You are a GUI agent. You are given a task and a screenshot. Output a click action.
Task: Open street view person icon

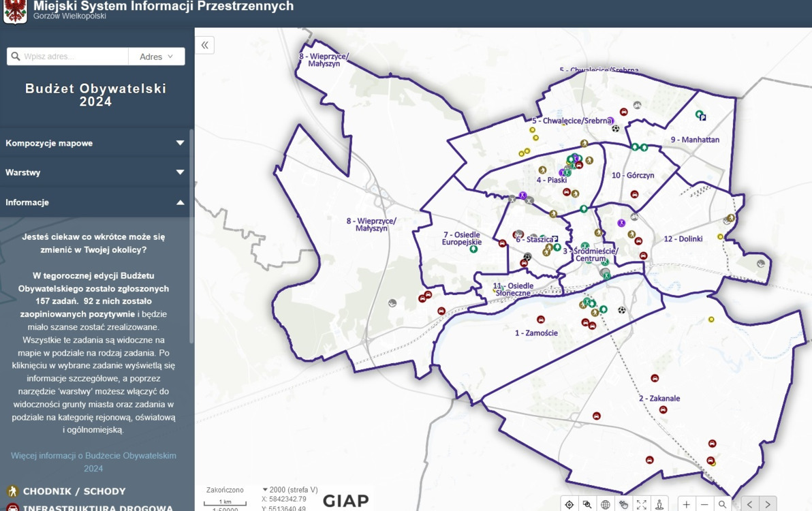659,504
